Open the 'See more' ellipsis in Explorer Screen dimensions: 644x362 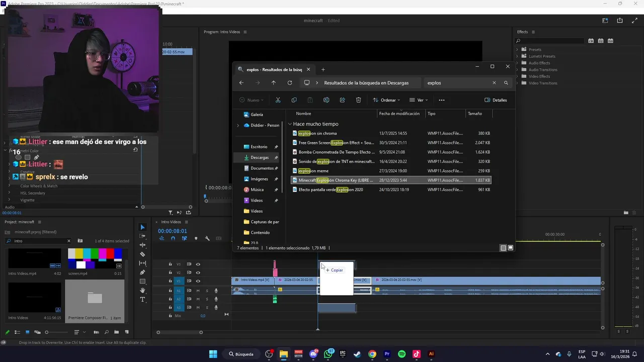(x=442, y=100)
